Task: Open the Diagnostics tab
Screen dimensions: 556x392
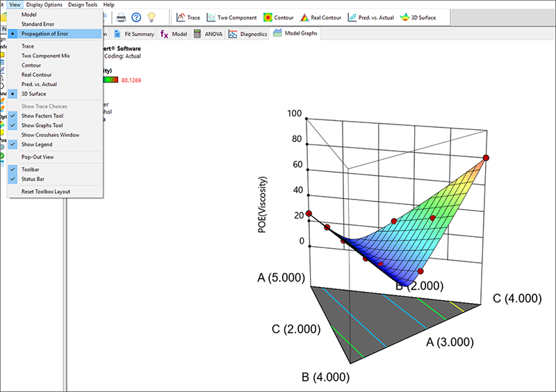Action: point(248,33)
